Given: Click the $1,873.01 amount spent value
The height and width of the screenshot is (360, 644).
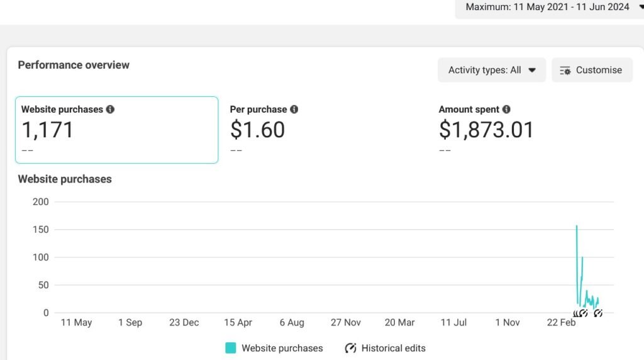Looking at the screenshot, I should pyautogui.click(x=486, y=130).
